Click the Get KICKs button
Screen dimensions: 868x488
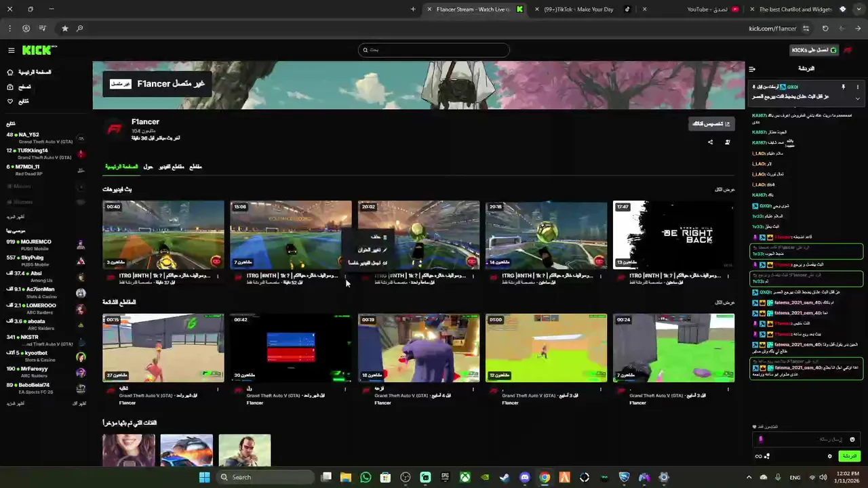tap(814, 50)
